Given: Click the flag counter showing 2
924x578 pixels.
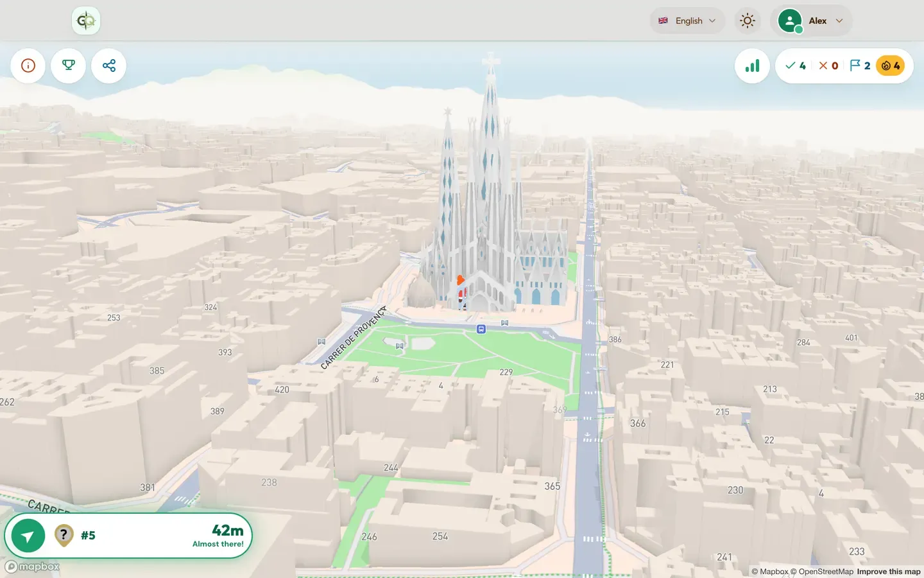Looking at the screenshot, I should click(x=860, y=66).
